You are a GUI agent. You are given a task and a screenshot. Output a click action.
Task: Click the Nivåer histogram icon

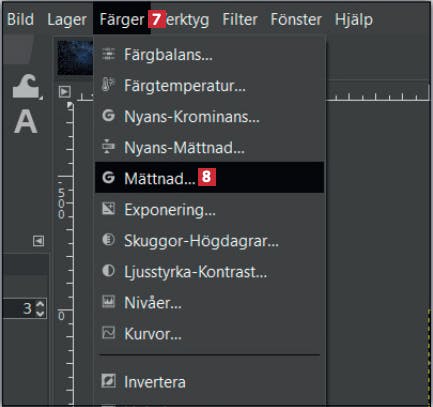click(108, 302)
